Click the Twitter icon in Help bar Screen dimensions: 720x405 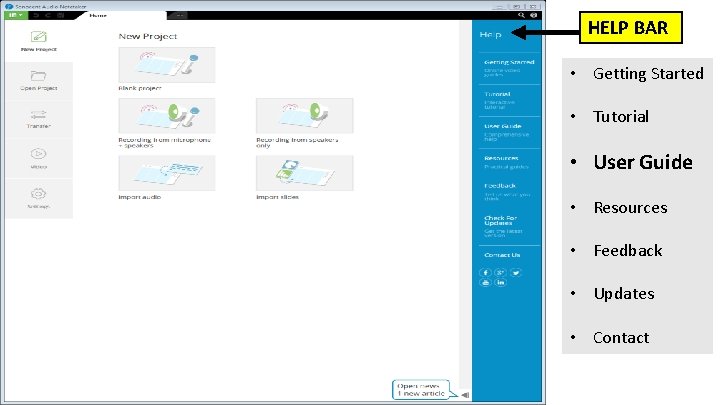point(516,273)
